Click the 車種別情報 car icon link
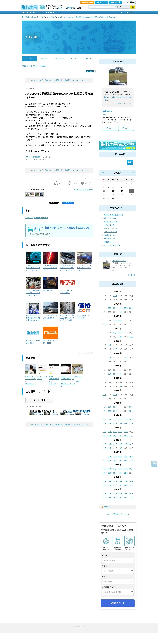Viewport: 158px width, 644px height. click(x=27, y=12)
